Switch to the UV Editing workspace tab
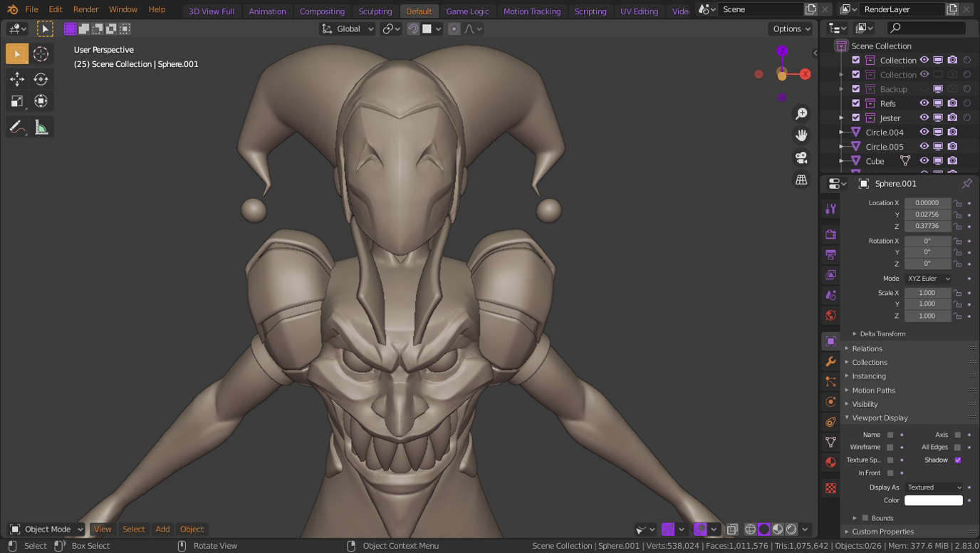 pyautogui.click(x=639, y=11)
